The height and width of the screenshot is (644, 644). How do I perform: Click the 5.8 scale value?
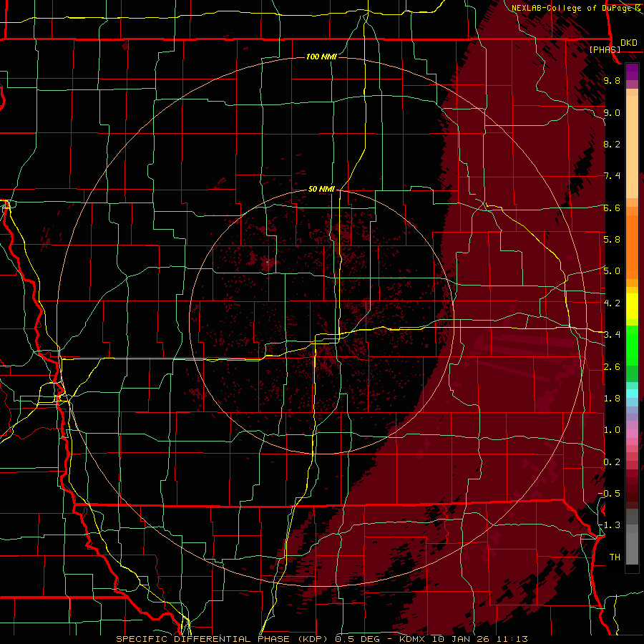pyautogui.click(x=612, y=240)
